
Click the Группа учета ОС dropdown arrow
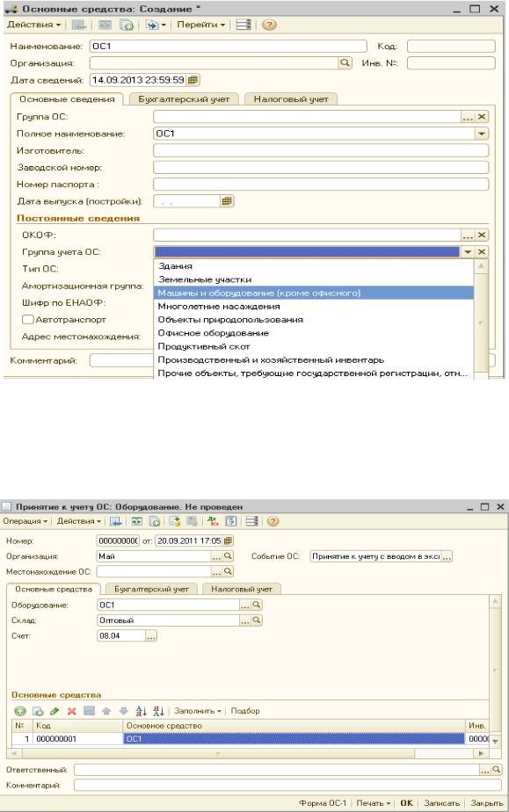[468, 251]
